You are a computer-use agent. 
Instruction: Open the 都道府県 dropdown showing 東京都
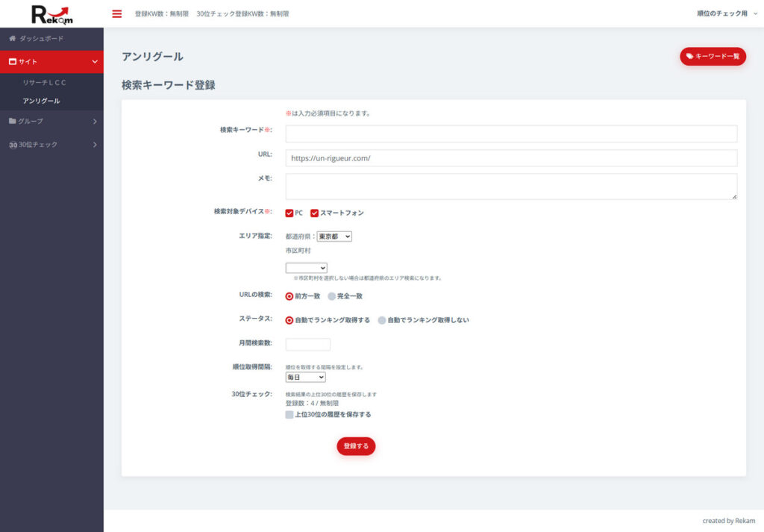pos(334,237)
